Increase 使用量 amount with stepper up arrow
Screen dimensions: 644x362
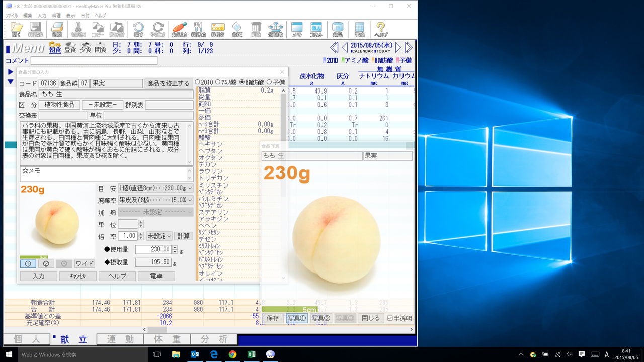[175, 247]
